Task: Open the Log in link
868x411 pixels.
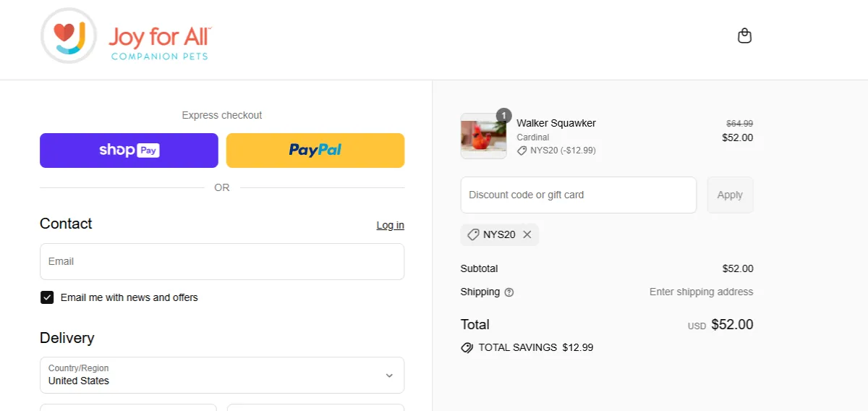Action: click(391, 225)
